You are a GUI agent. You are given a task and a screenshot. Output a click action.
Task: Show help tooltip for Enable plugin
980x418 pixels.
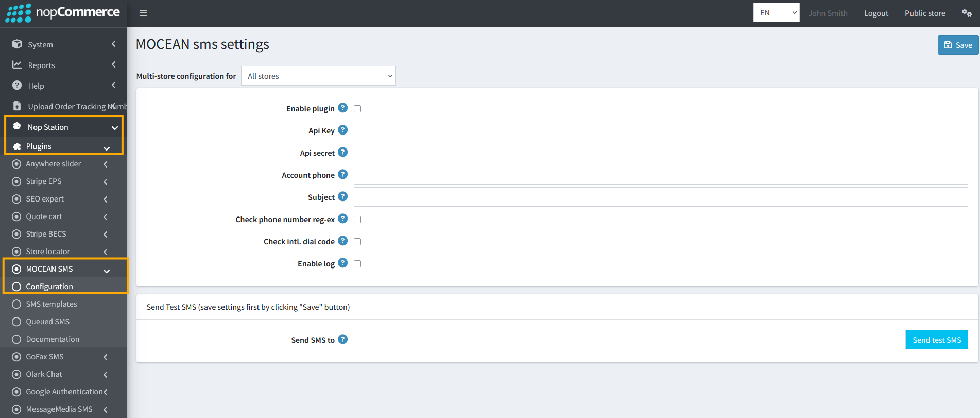coord(343,108)
